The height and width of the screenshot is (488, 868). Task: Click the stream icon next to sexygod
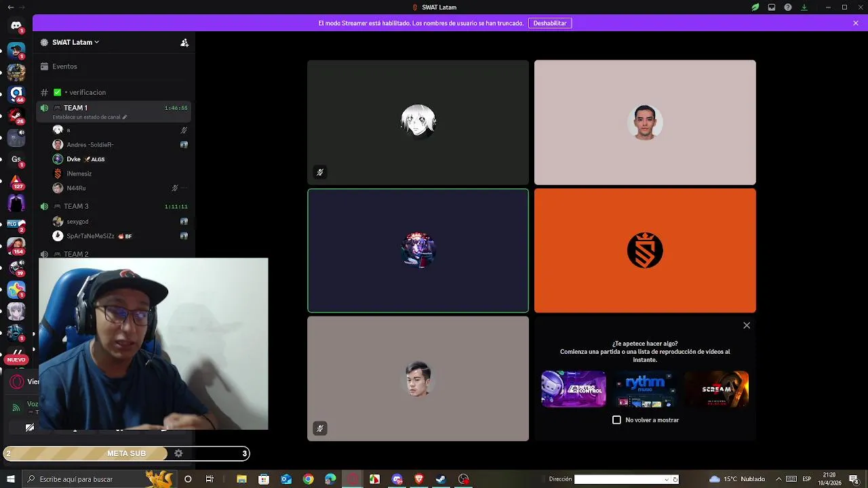tap(184, 222)
